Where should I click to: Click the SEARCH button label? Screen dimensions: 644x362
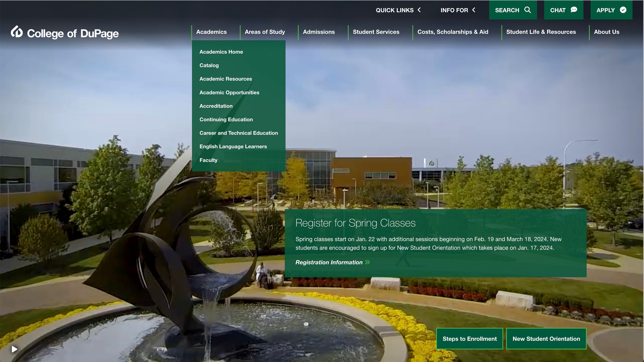pos(507,10)
